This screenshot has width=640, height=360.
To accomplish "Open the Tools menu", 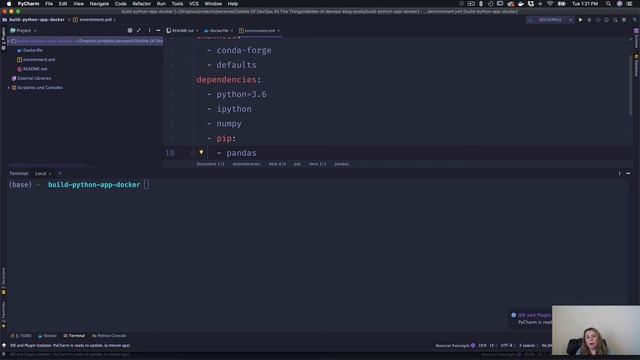I will click(177, 4).
